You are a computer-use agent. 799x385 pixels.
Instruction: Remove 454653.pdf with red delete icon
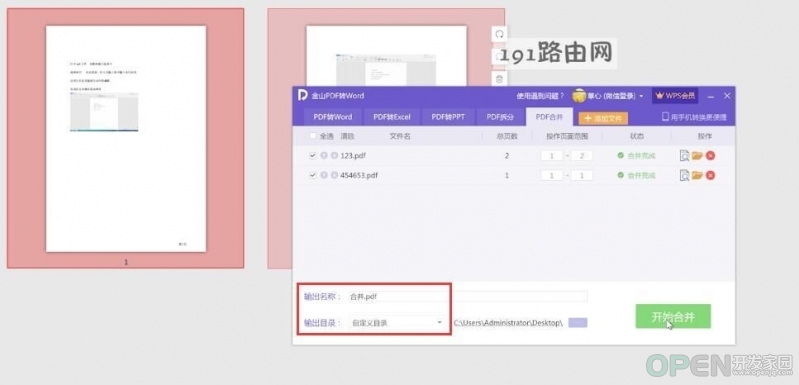coord(710,175)
